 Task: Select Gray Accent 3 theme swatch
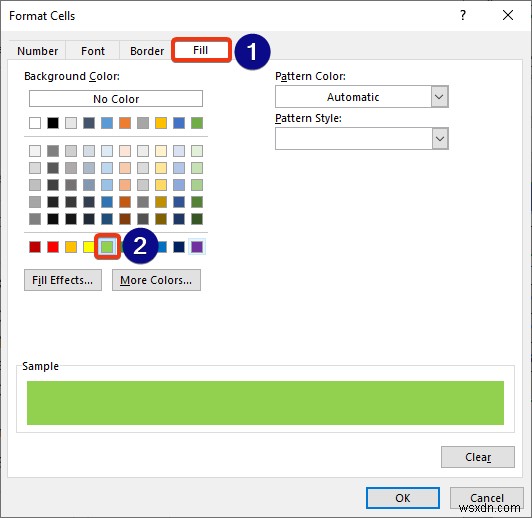click(143, 123)
